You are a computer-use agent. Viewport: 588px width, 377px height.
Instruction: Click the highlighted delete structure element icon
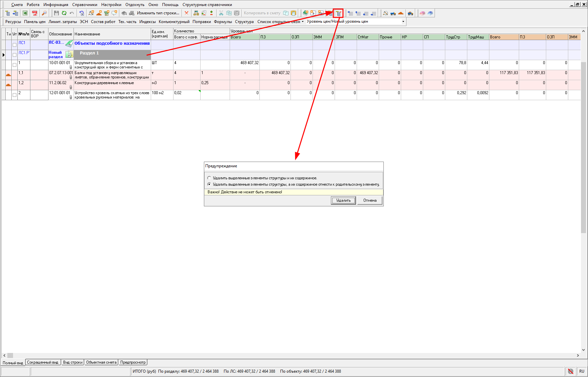point(338,13)
